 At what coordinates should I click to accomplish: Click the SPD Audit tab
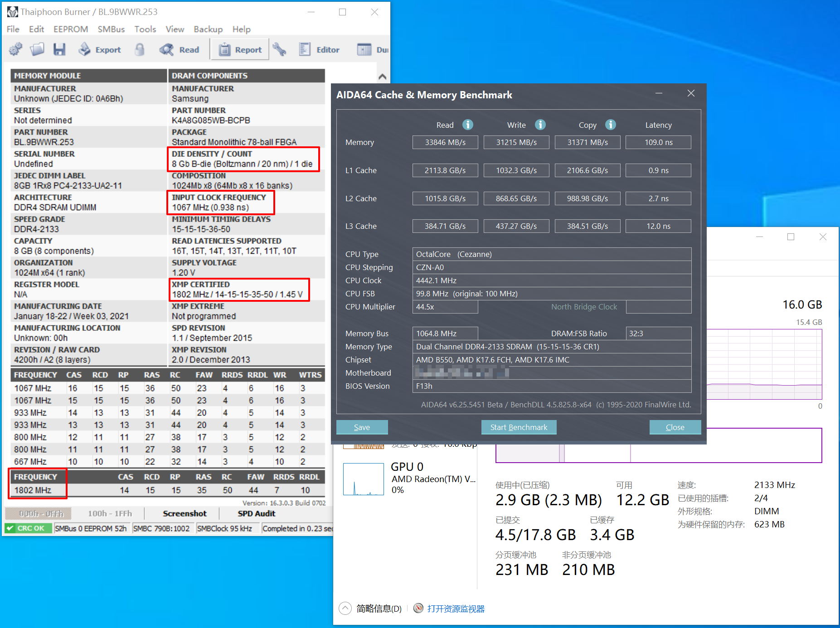256,513
